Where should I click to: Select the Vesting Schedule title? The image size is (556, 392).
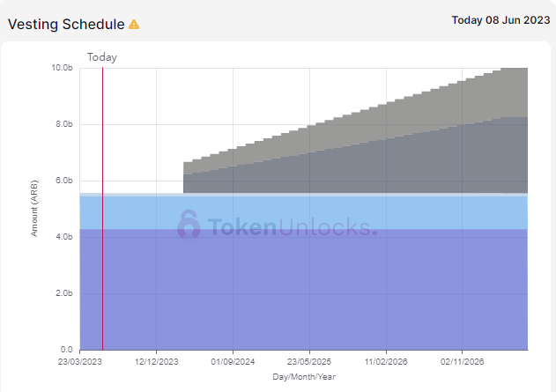tap(66, 25)
